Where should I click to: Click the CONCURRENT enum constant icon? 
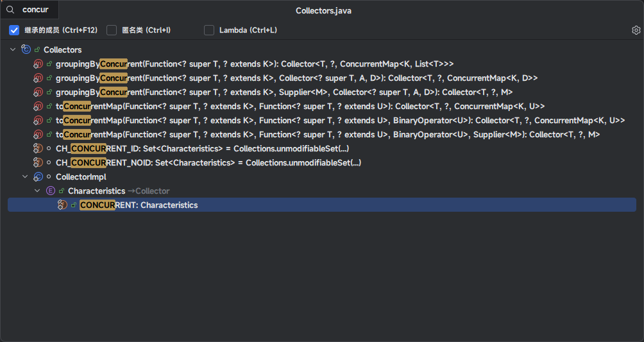(62, 205)
